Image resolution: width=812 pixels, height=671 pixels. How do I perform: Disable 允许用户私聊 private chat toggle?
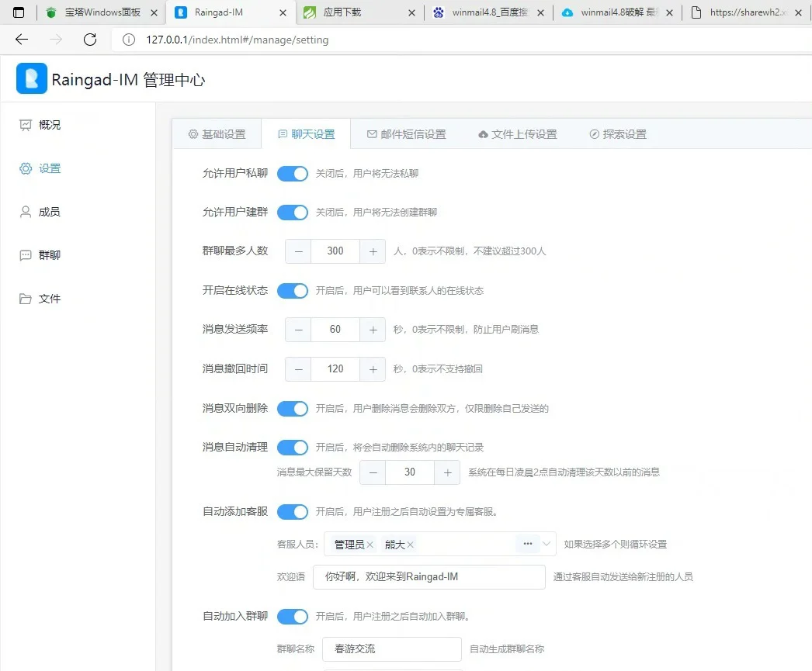pyautogui.click(x=293, y=174)
